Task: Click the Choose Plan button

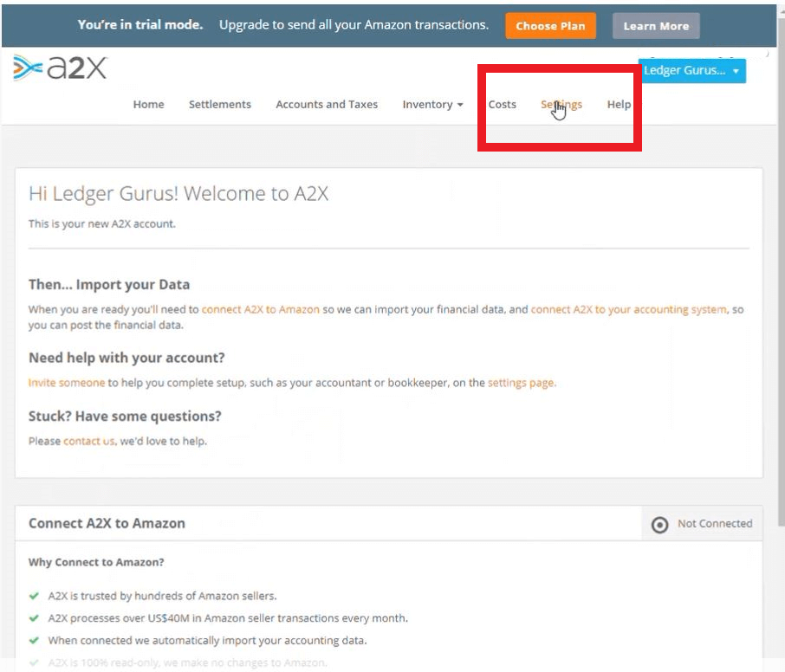Action: (x=550, y=26)
